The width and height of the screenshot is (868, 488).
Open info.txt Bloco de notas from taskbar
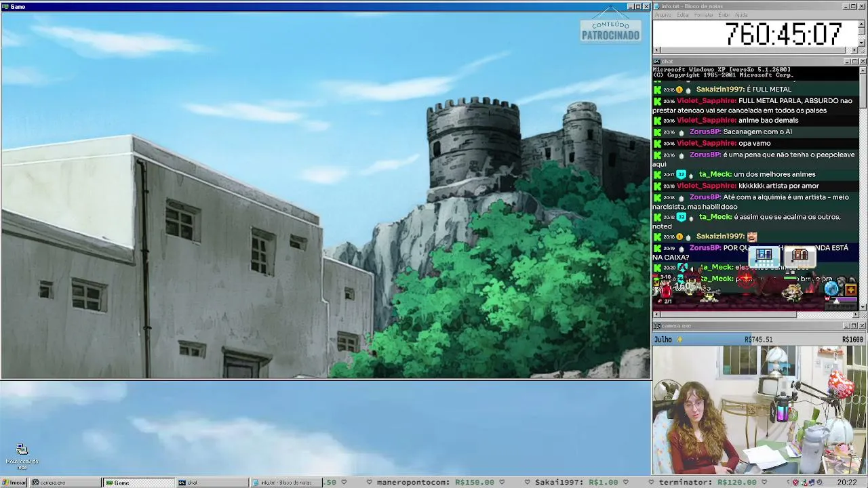click(x=285, y=483)
